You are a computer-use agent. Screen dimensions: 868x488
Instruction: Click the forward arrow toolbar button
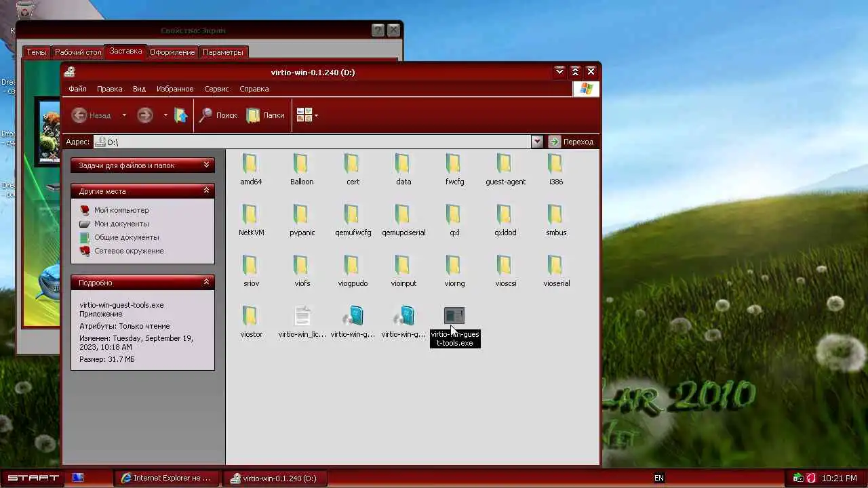(144, 115)
